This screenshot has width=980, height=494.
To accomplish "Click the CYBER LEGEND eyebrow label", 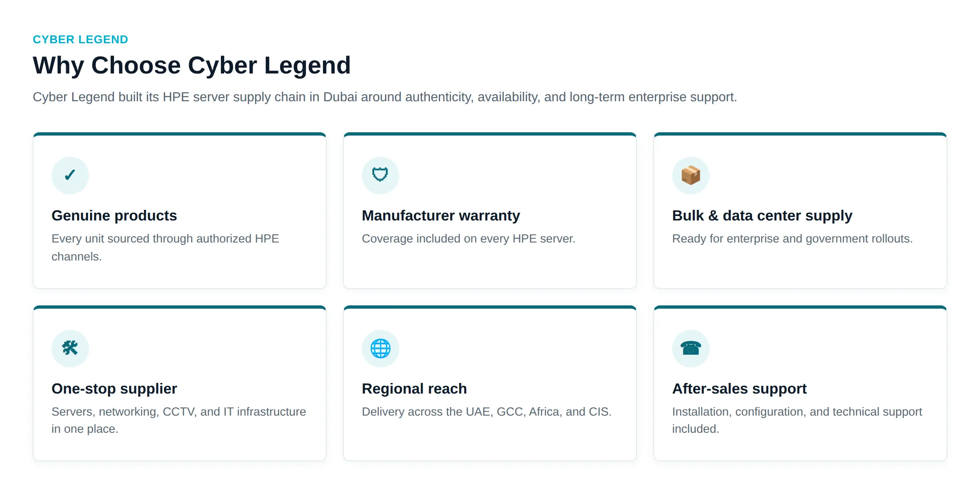I will pyautogui.click(x=80, y=40).
